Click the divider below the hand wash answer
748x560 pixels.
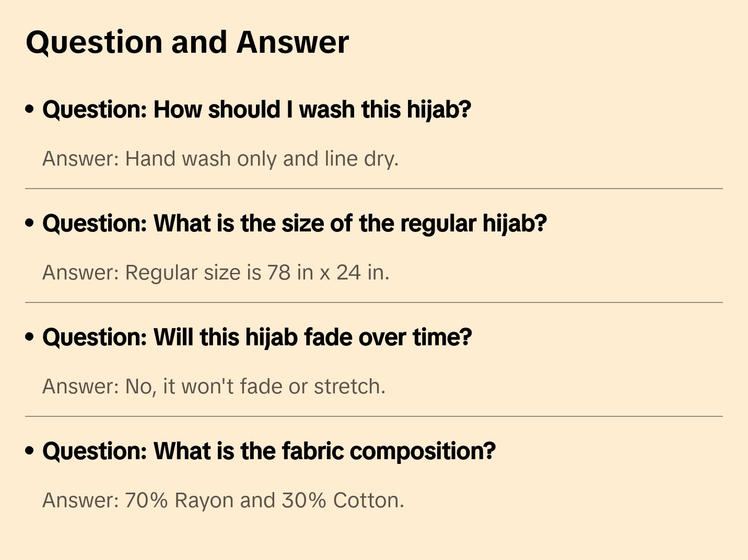tap(373, 189)
